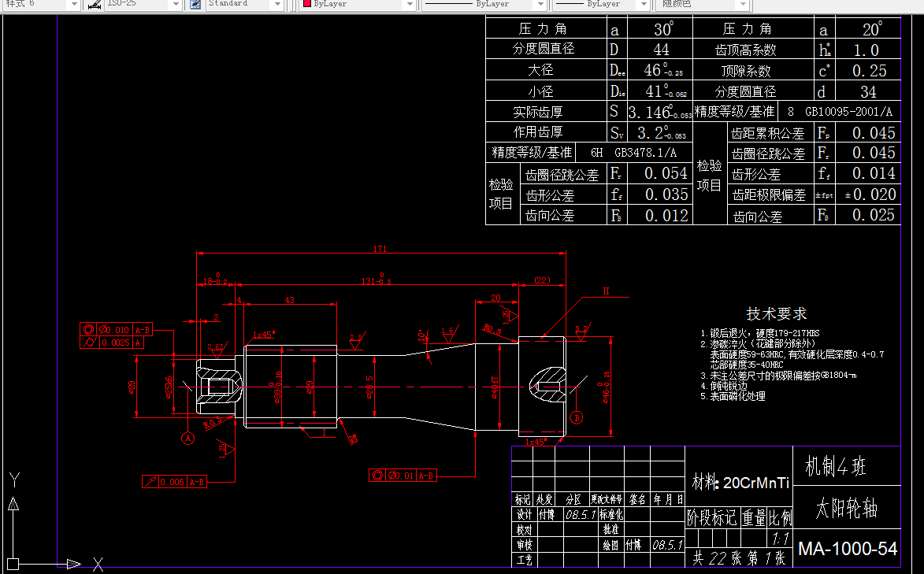
Task: Select the 工艺 title block label
Action: [x=524, y=560]
